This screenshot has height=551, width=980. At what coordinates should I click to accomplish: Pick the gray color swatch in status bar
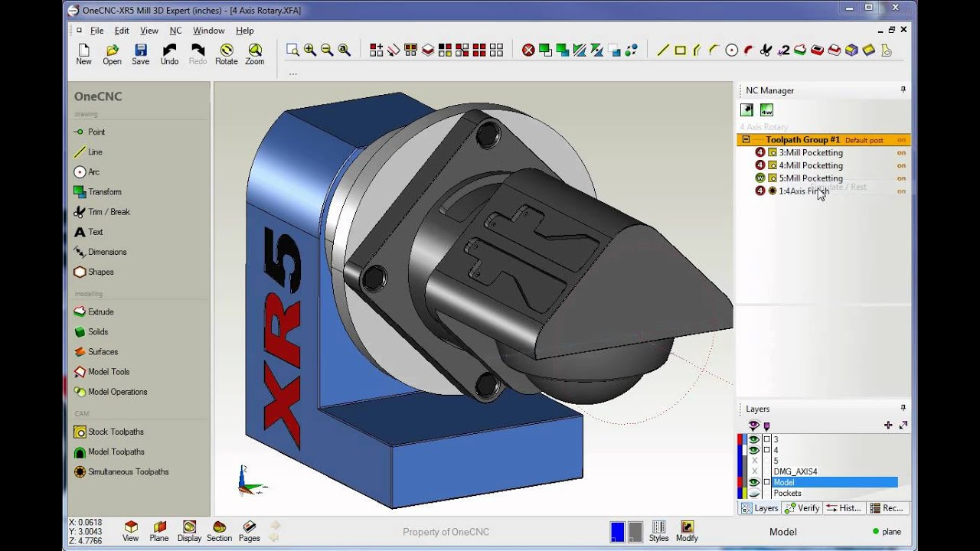click(x=635, y=532)
